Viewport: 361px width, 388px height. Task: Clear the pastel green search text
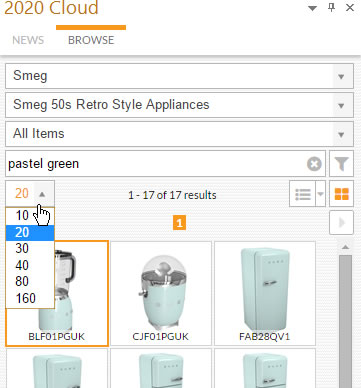pos(314,164)
